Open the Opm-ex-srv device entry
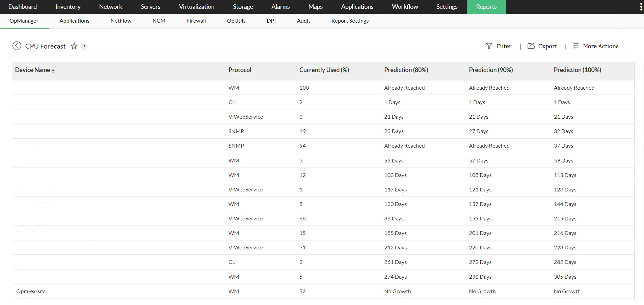Screen dimensions: 644x305 [x=30, y=291]
